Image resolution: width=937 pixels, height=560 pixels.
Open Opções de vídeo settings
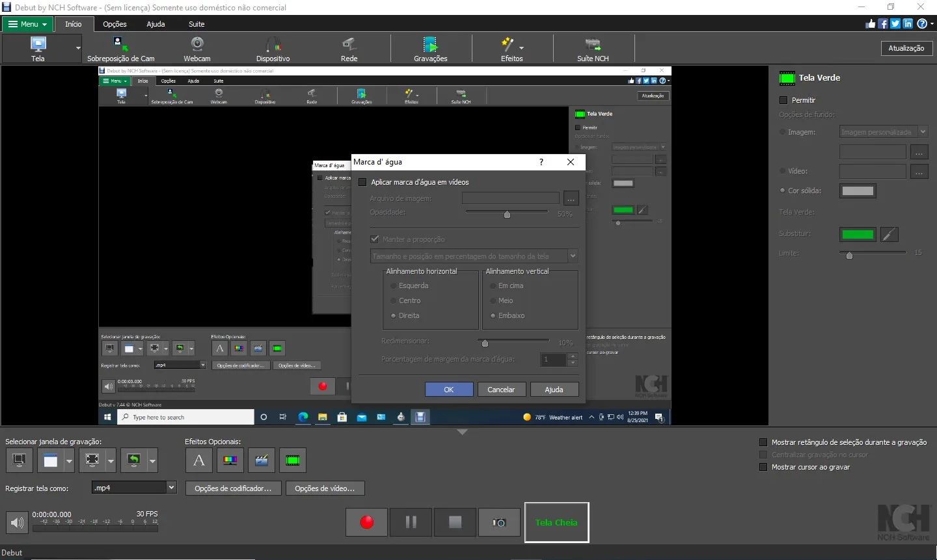tap(325, 488)
